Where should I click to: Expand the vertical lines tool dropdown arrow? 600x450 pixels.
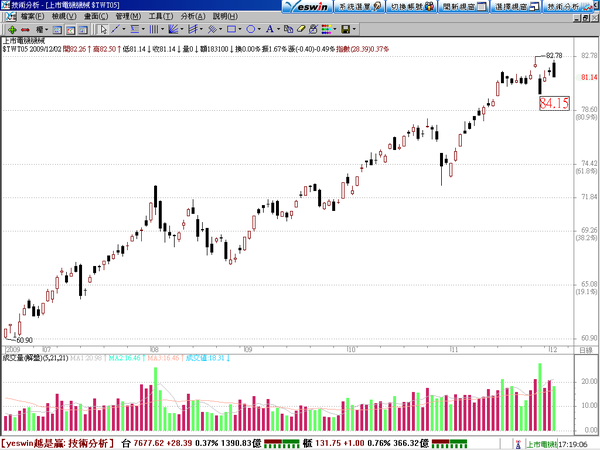coord(162,29)
